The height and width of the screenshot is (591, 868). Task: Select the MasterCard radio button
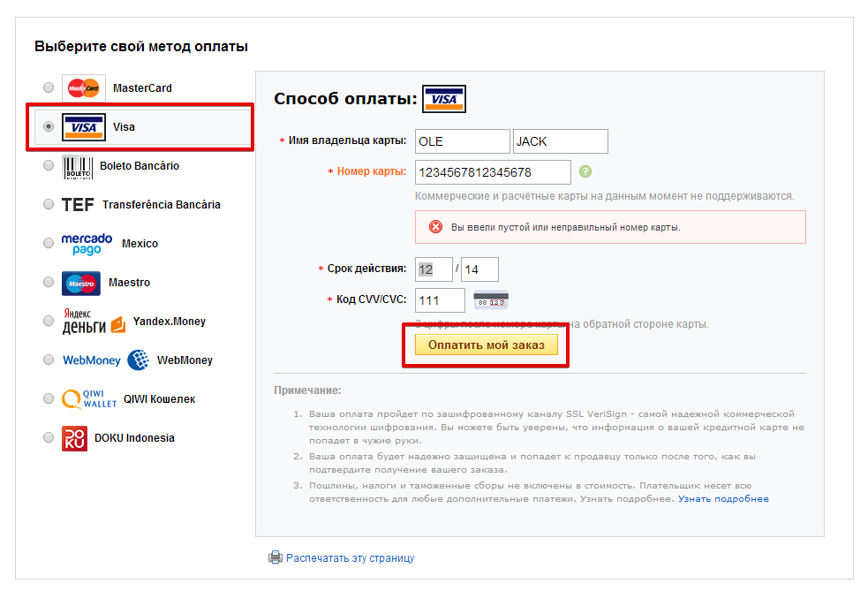pyautogui.click(x=49, y=87)
